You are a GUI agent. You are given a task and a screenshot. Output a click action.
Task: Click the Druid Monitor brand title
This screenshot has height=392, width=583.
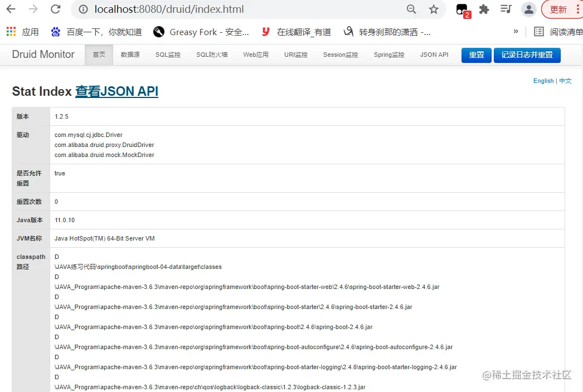click(43, 54)
